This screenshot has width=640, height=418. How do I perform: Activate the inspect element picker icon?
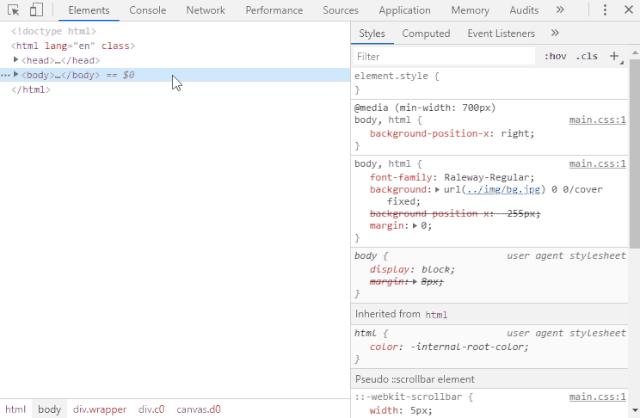pyautogui.click(x=13, y=10)
